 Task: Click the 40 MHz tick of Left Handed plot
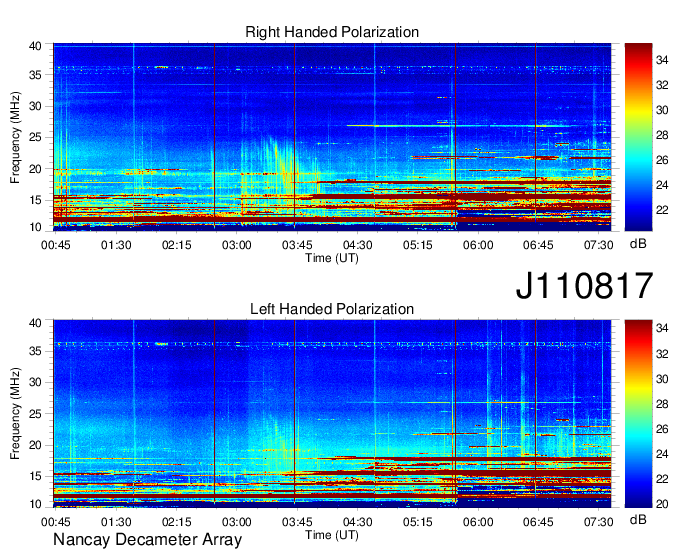click(x=35, y=323)
